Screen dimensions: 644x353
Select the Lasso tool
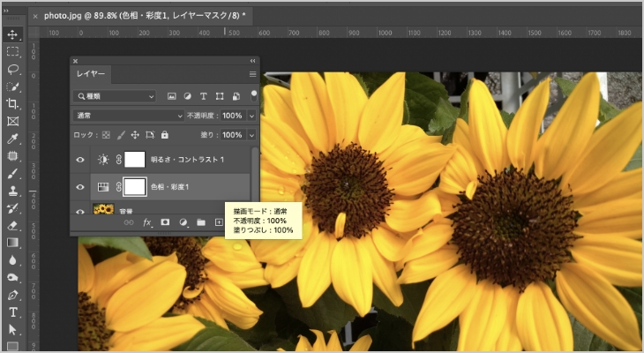click(x=12, y=69)
